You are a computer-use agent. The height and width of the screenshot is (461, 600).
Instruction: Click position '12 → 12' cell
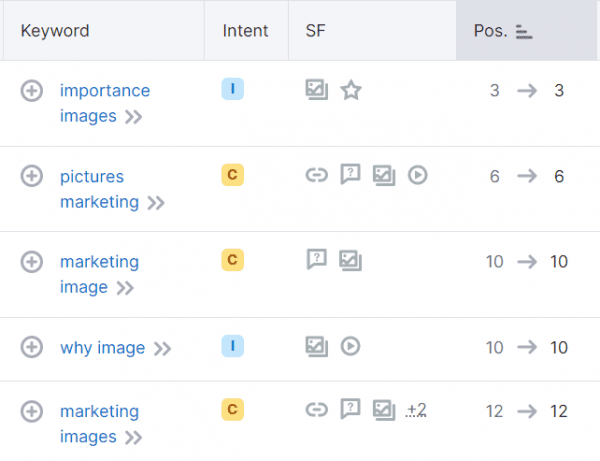click(x=527, y=412)
